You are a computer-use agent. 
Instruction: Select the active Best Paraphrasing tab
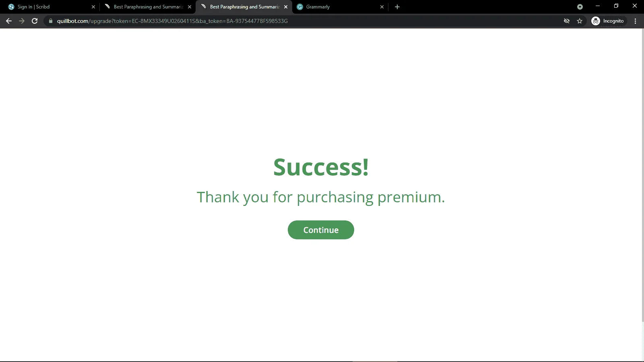pos(244,7)
